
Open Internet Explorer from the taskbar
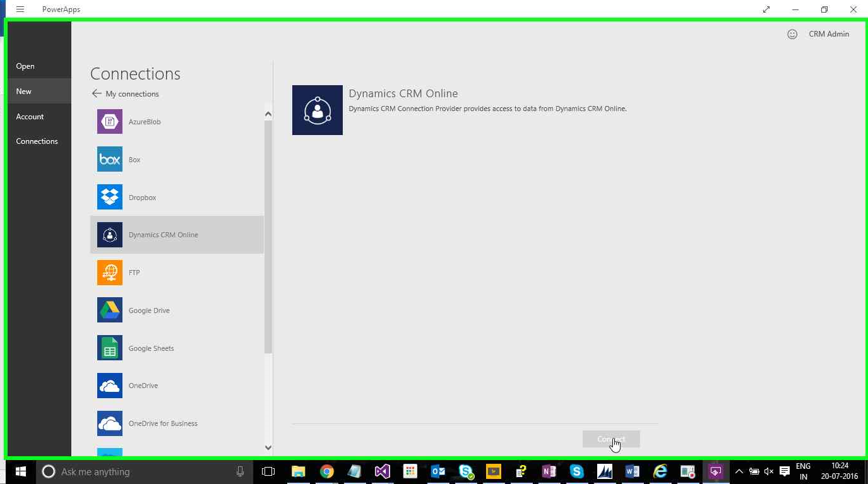click(660, 471)
